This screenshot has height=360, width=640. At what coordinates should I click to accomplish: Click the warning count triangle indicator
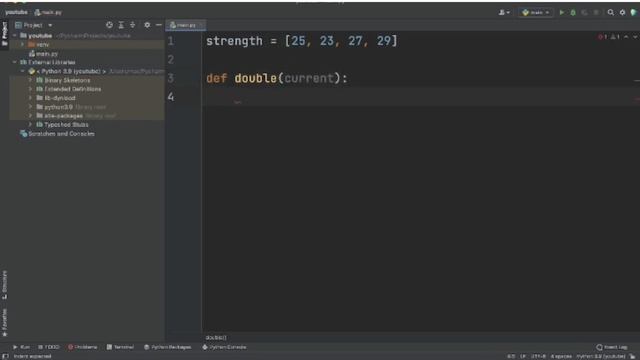[615, 37]
